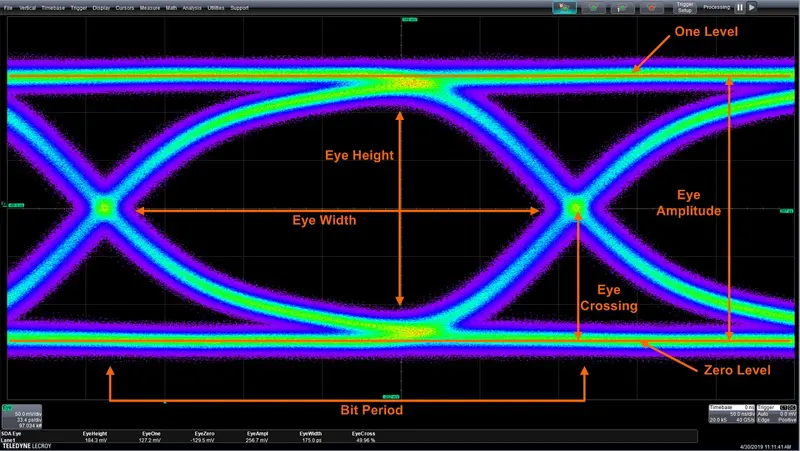800x451 pixels.
Task: Click the highlighted auto trigger mode icon
Action: [564, 8]
